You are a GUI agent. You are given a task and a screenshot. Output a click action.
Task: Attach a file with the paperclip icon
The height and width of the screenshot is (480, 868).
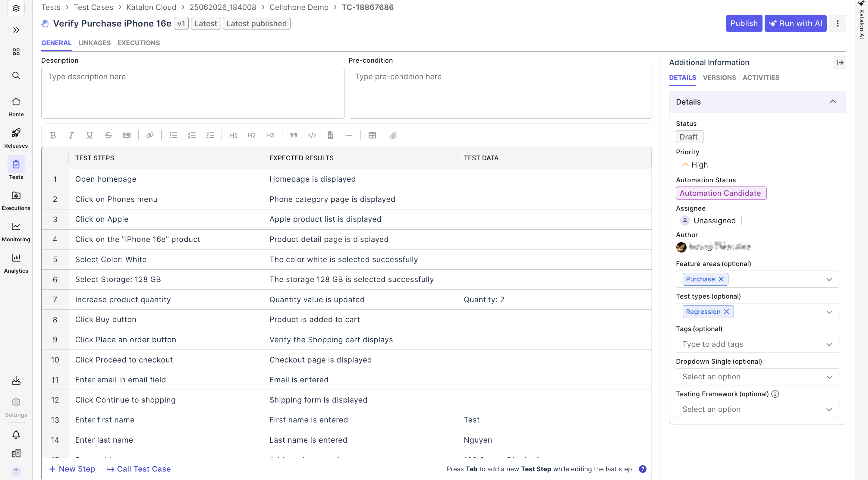point(394,135)
